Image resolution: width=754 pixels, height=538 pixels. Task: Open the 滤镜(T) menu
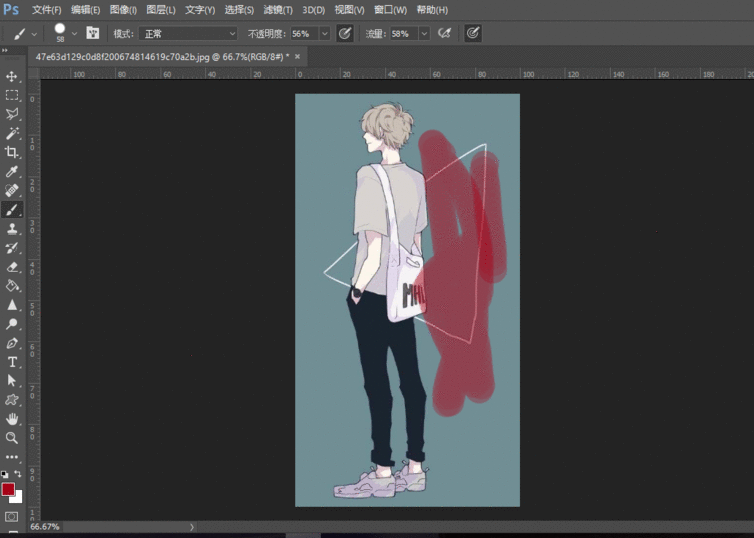pyautogui.click(x=278, y=9)
